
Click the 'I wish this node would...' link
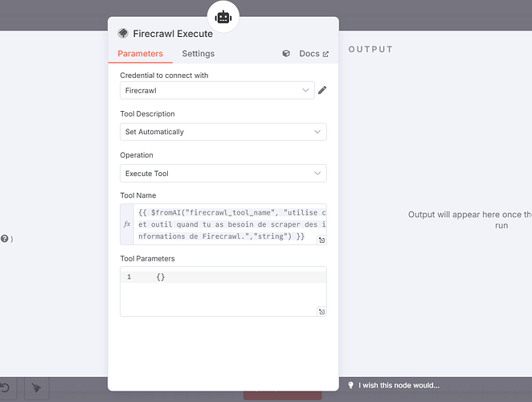click(x=399, y=385)
